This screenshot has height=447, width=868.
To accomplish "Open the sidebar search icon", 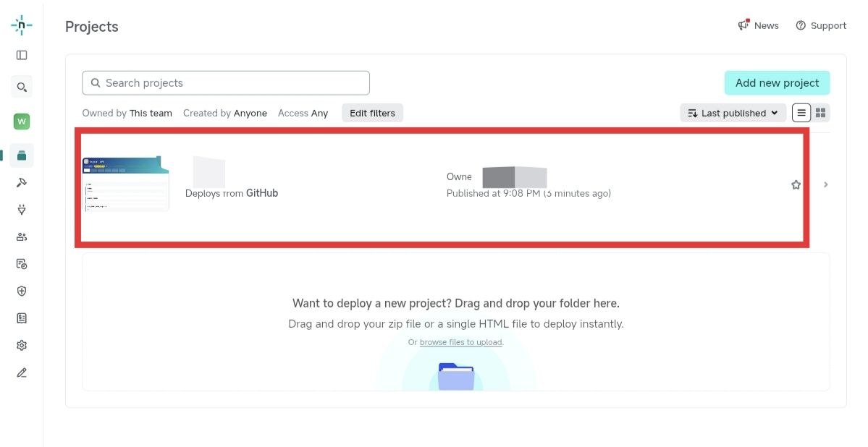I will tap(22, 87).
